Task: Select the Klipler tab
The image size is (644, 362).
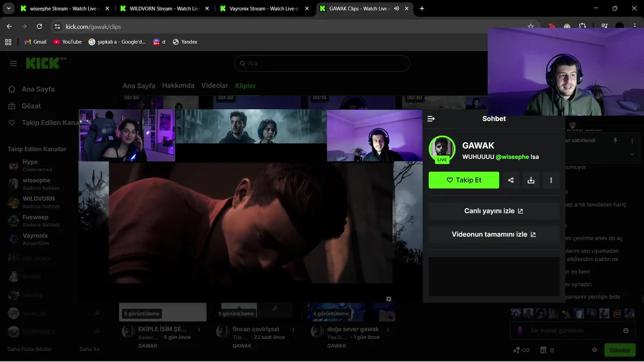Action: (x=246, y=85)
